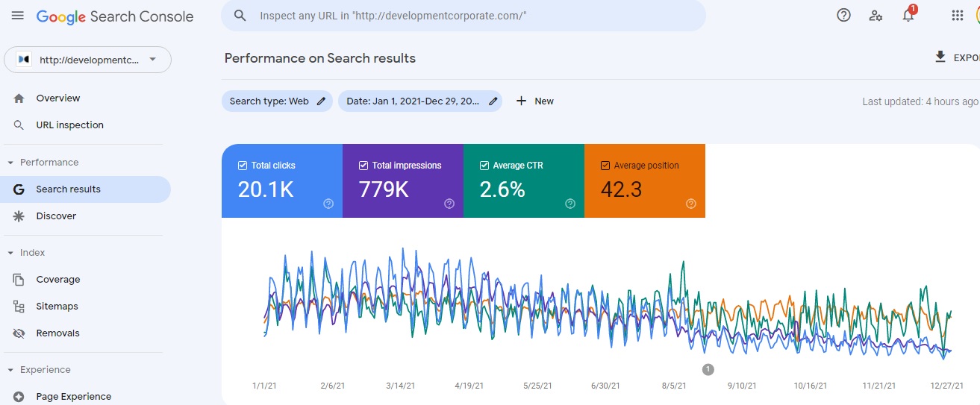
Task: Collapse the Index section
Action: tap(10, 253)
